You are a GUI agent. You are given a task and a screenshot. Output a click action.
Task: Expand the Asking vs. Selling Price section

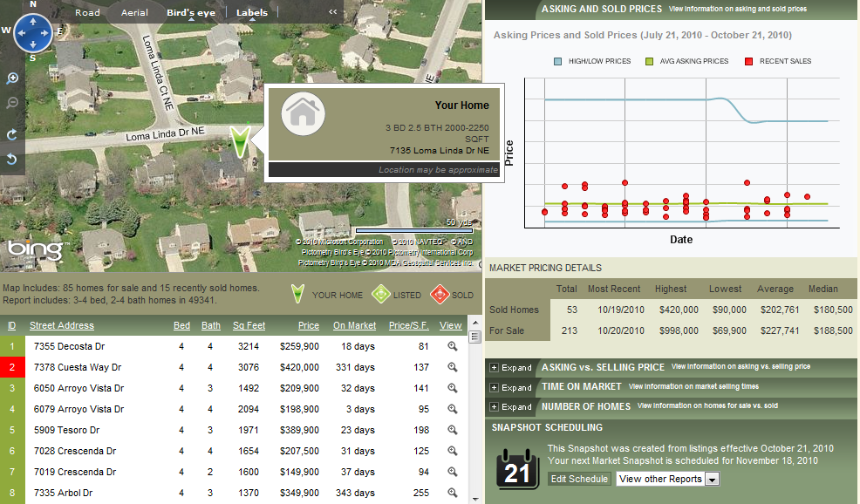[x=511, y=367]
